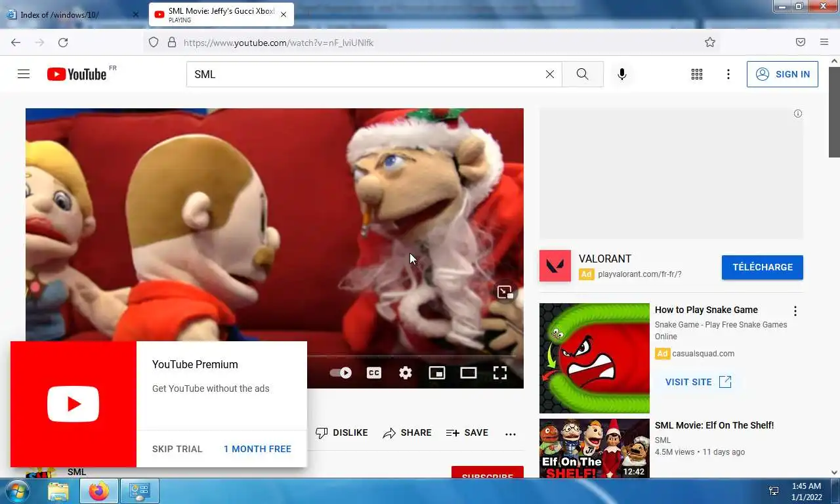Click the picture-in-picture overlay icon on video

click(x=505, y=292)
